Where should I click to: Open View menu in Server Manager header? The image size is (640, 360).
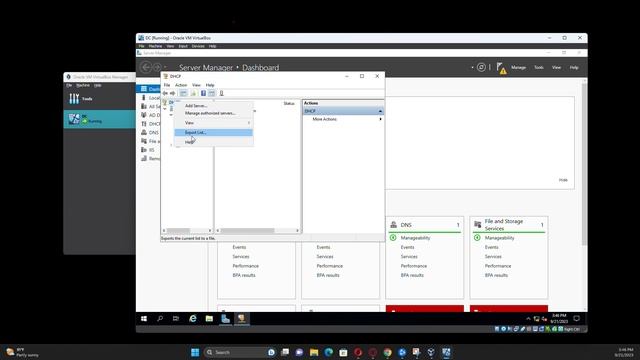[x=556, y=67]
